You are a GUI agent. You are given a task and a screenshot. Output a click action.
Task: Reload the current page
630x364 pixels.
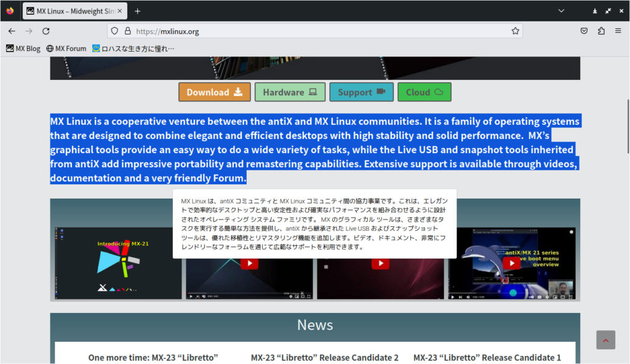(46, 31)
